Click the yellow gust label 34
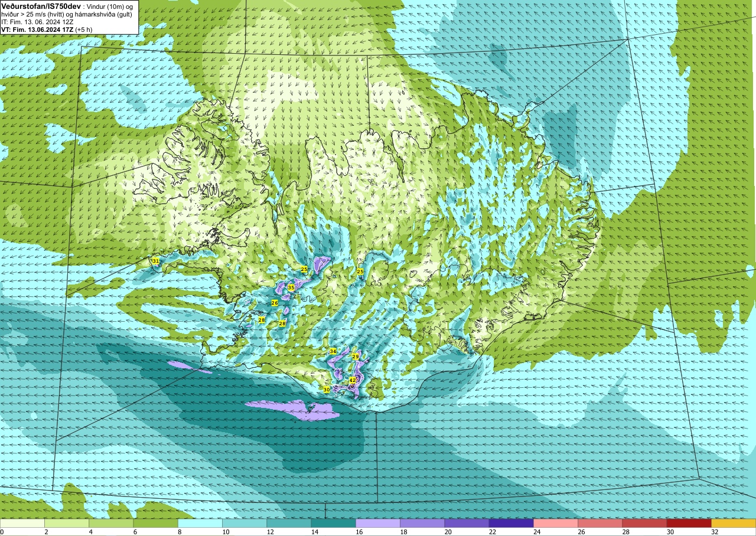 point(333,351)
